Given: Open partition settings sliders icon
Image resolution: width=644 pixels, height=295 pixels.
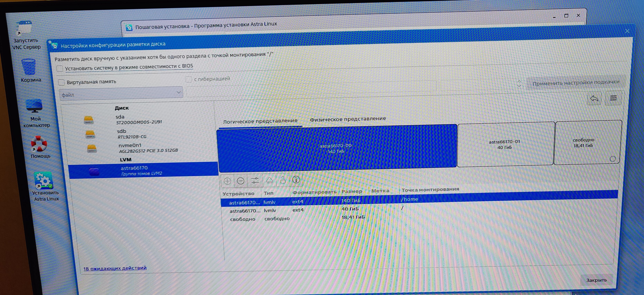Looking at the screenshot, I should point(255,181).
